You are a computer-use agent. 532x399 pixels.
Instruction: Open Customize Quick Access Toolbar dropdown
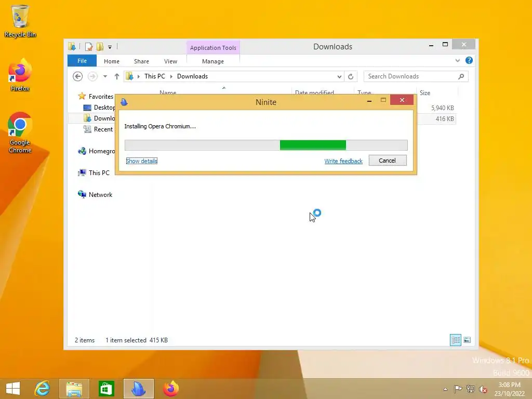tap(110, 47)
